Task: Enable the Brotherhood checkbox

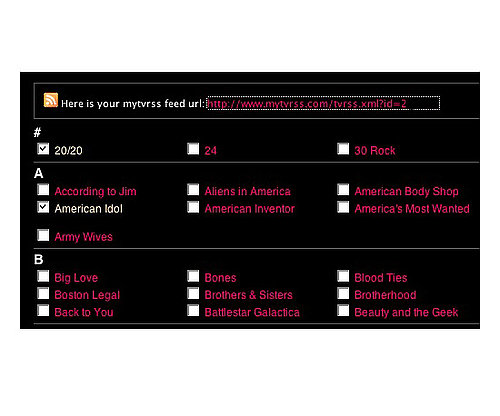Action: [343, 293]
